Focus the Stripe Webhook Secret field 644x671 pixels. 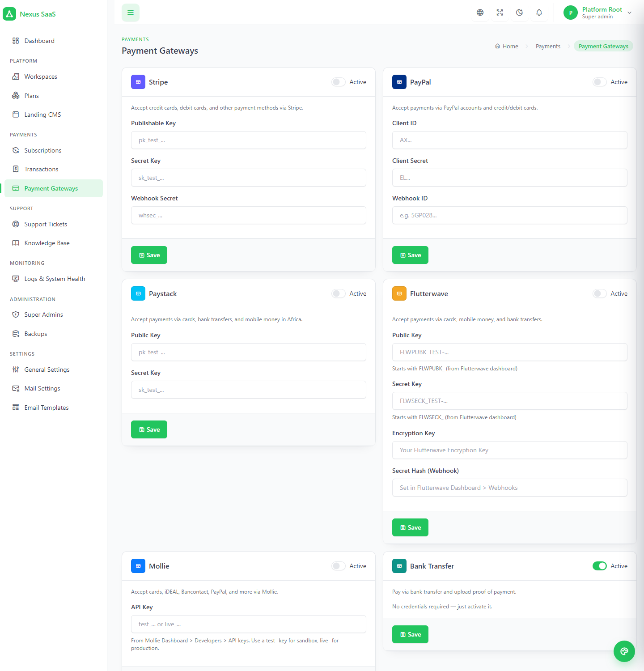[249, 215]
